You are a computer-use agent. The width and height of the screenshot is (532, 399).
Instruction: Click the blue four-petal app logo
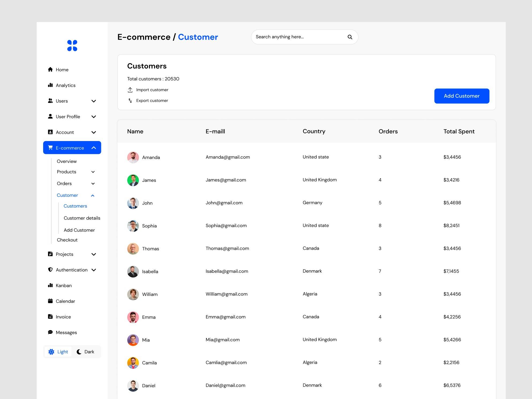click(x=72, y=46)
